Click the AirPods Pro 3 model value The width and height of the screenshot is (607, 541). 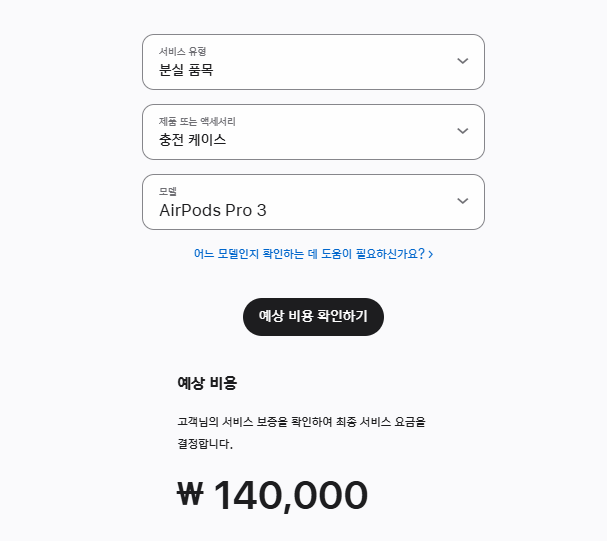pyautogui.click(x=213, y=210)
